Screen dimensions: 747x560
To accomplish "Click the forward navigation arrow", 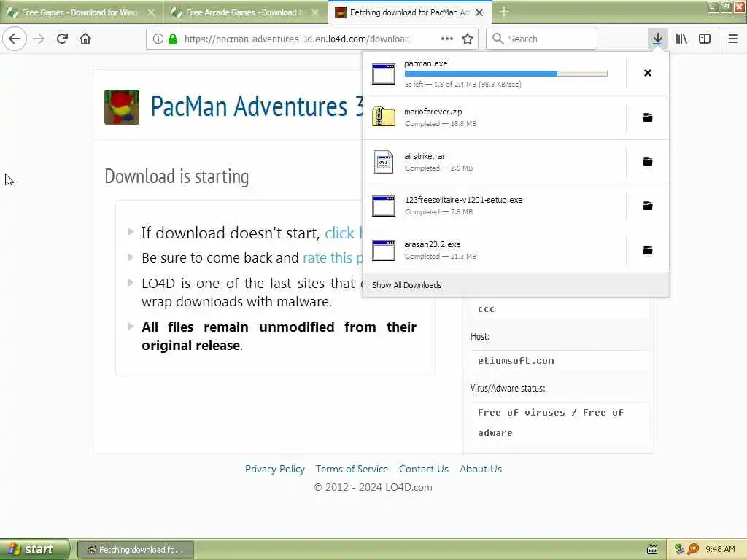I will pyautogui.click(x=39, y=39).
